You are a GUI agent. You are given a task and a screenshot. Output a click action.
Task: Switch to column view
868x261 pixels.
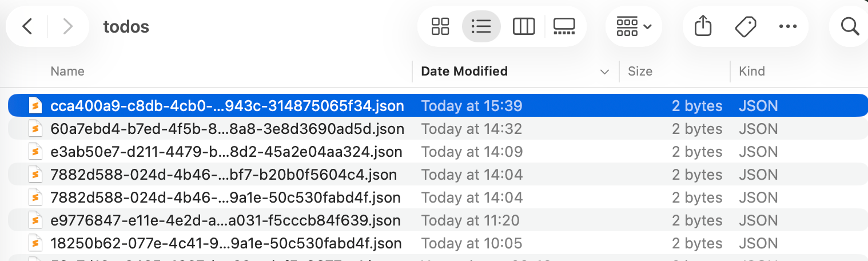coord(523,26)
